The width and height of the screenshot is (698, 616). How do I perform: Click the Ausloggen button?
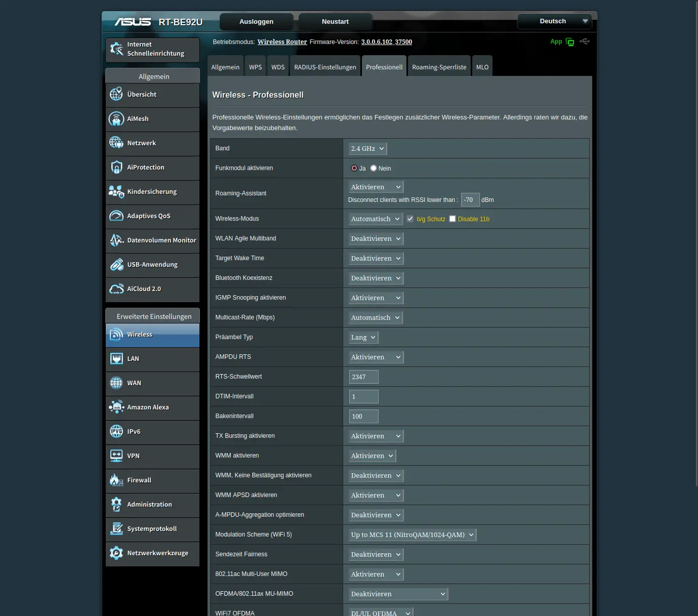(x=256, y=22)
